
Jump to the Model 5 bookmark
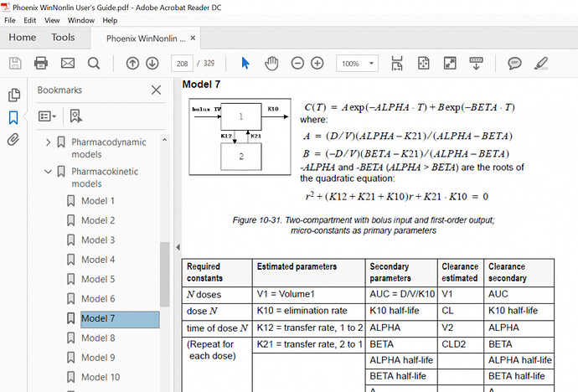(x=98, y=279)
